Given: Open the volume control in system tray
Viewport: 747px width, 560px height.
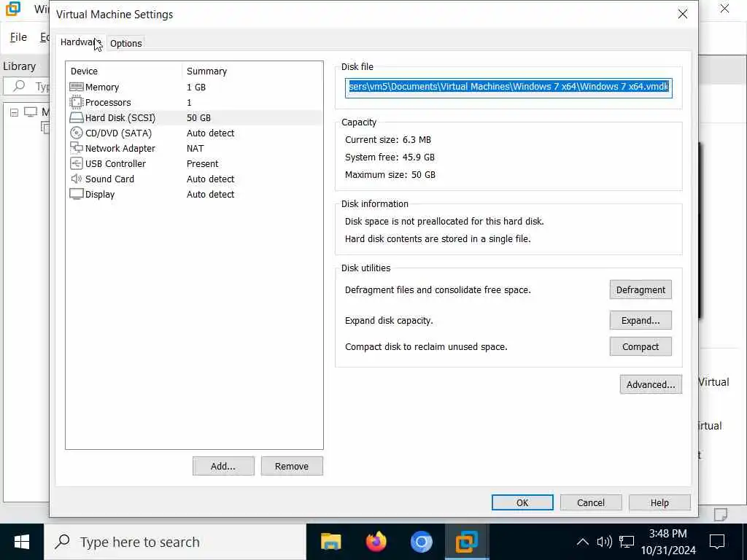Looking at the screenshot, I should click(604, 542).
